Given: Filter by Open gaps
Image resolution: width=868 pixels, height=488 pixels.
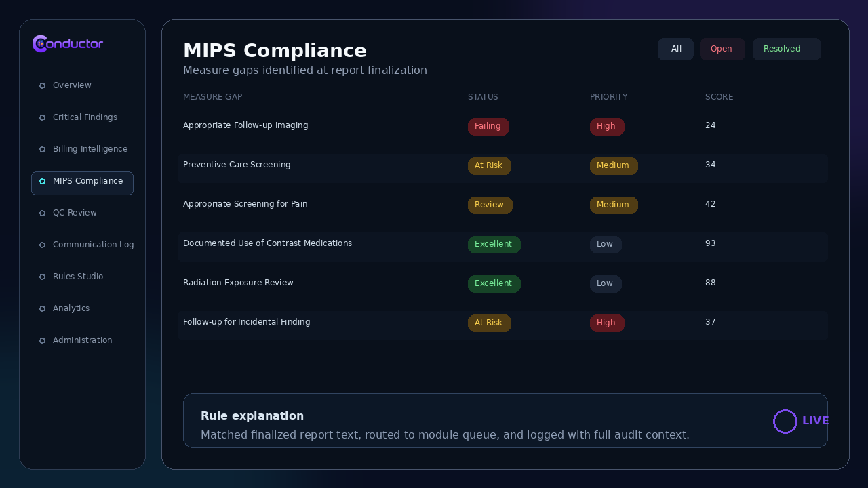Looking at the screenshot, I should 722,49.
